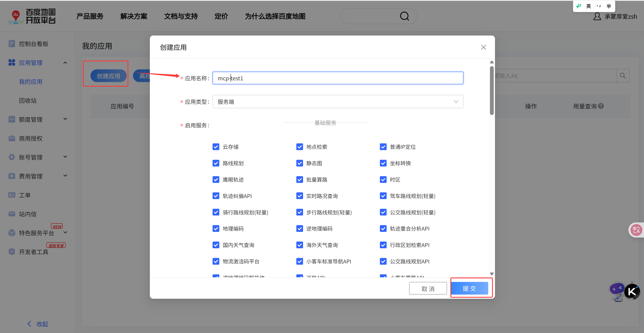Open the 产品服务 top menu
Image resolution: width=644 pixels, height=333 pixels.
[x=90, y=16]
